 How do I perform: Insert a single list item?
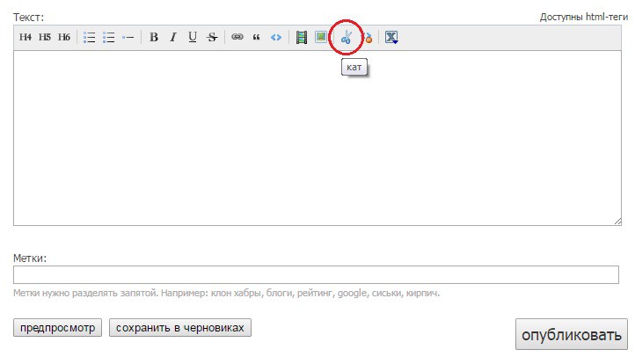point(128,38)
